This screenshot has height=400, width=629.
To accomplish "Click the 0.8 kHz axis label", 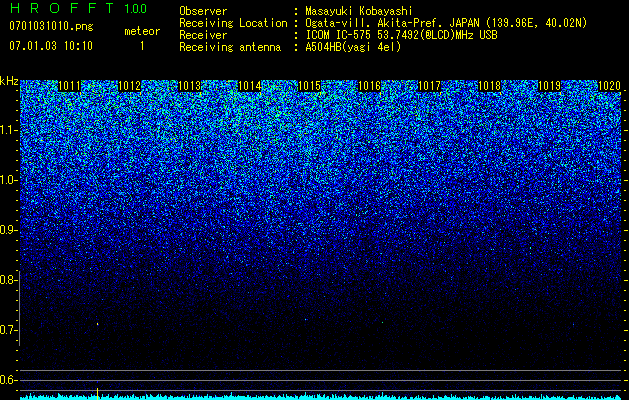I will [8, 280].
